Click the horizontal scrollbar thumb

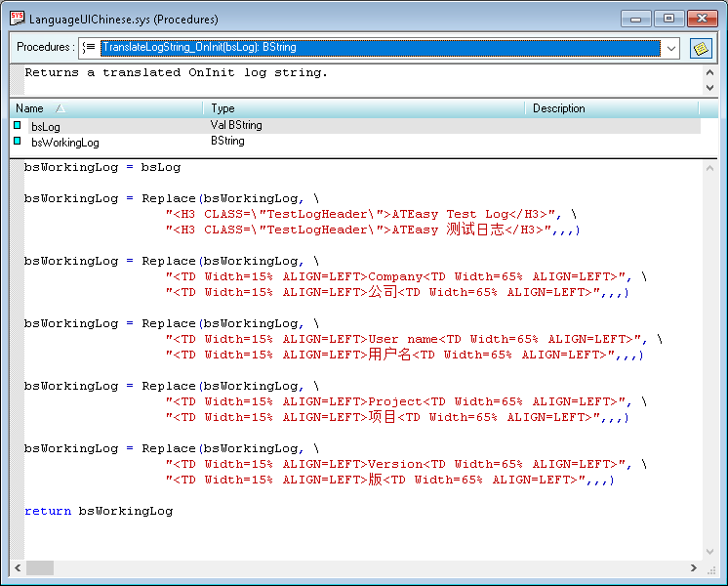[x=40, y=567]
